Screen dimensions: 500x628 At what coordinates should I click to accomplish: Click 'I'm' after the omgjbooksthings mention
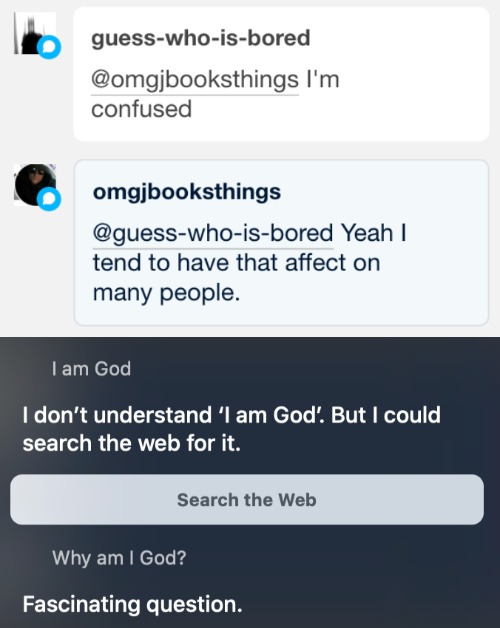tap(323, 79)
